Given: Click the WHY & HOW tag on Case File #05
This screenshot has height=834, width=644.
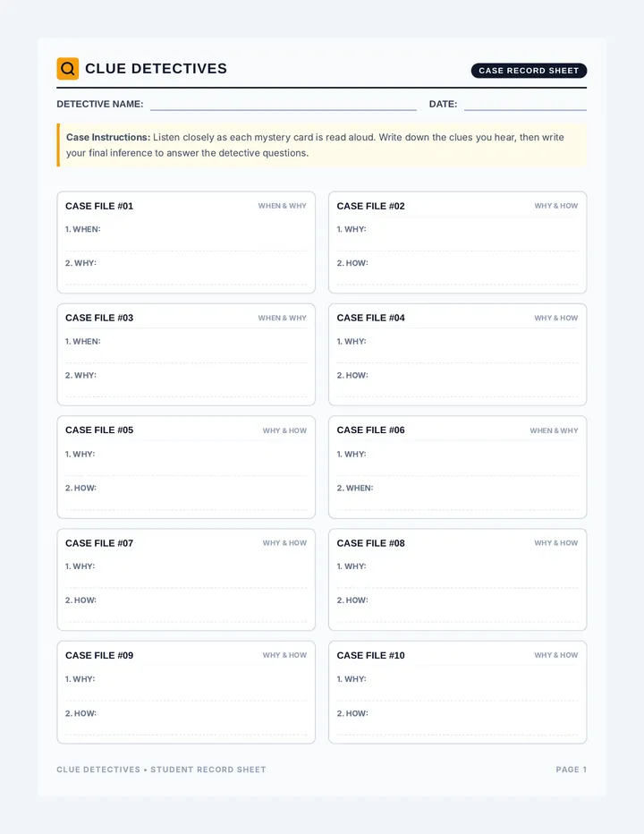Looking at the screenshot, I should (x=284, y=430).
